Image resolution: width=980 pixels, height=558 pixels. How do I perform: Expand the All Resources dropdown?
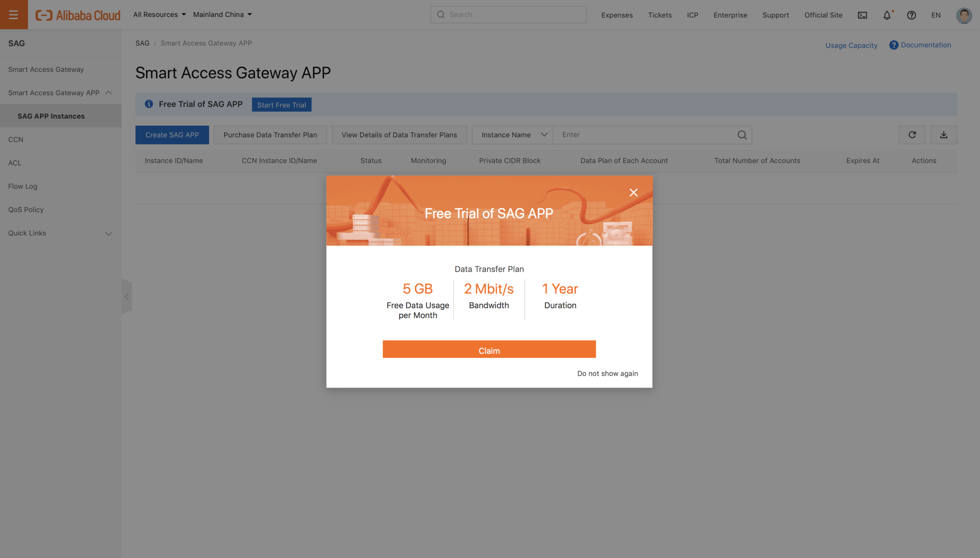tap(159, 15)
